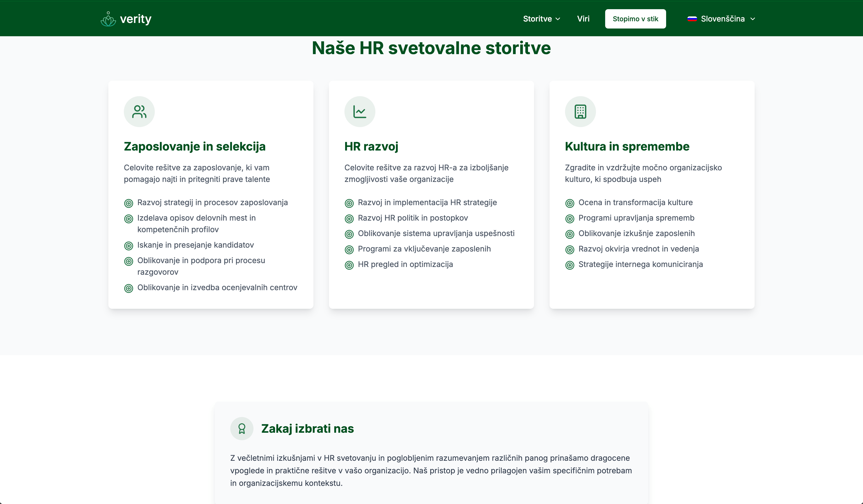This screenshot has height=504, width=863.
Task: Click the building icon above Kultura in spremembe
Action: (x=580, y=112)
